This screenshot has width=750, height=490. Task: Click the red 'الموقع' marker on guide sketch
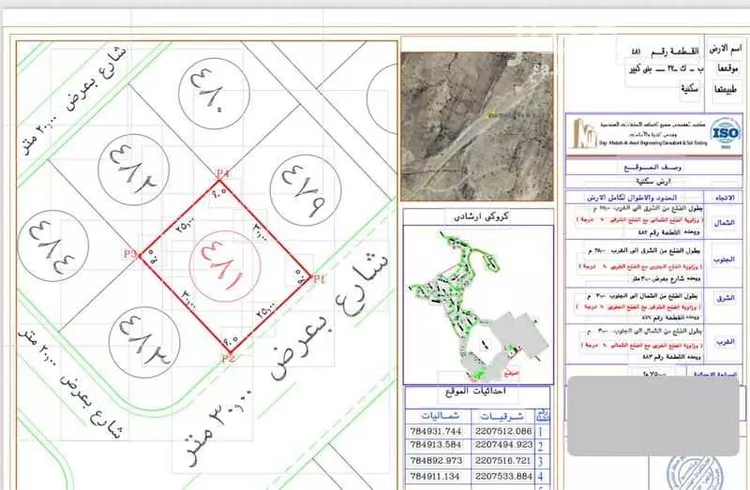click(512, 372)
